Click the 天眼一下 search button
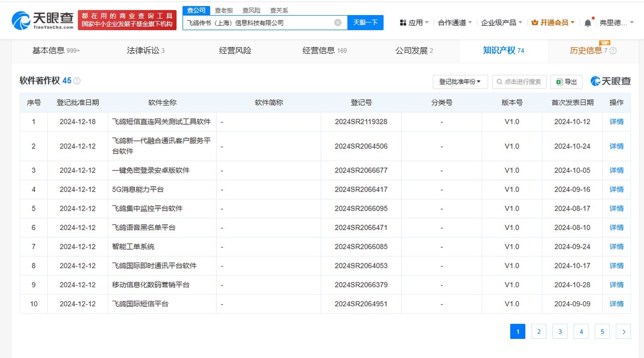 365,22
